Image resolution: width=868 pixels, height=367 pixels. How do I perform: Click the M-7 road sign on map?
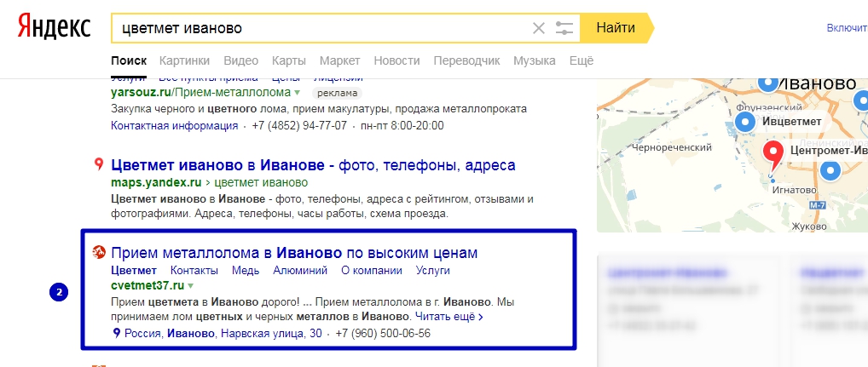(x=817, y=205)
